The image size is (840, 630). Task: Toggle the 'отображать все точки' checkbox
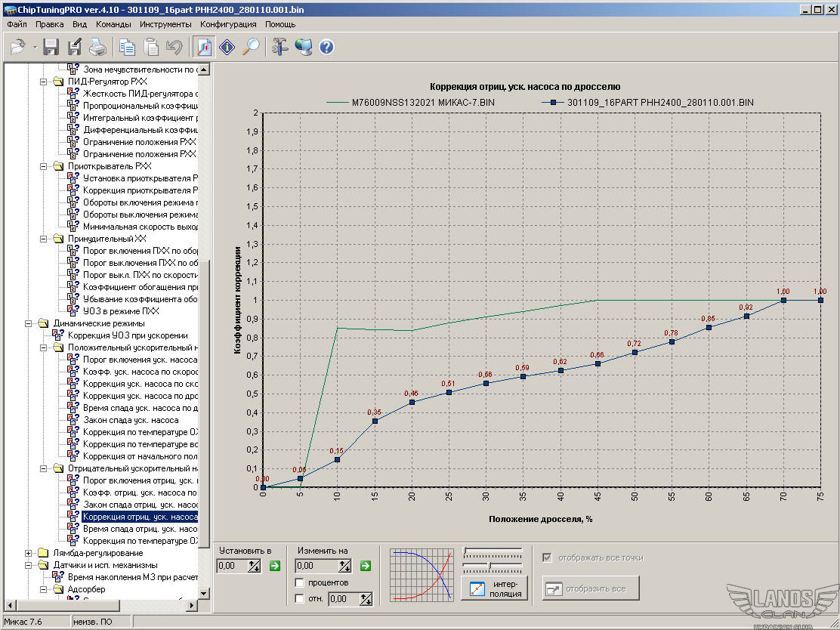click(547, 557)
